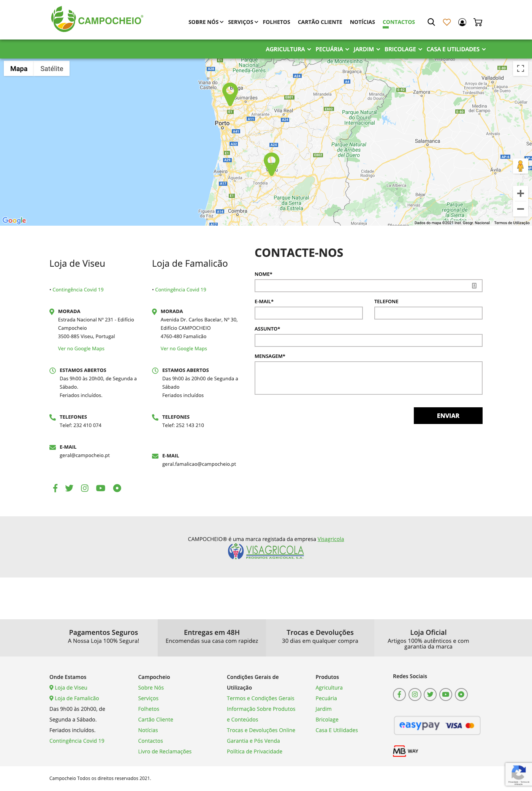Expand the Sobre Nós dropdown menu

coord(206,22)
